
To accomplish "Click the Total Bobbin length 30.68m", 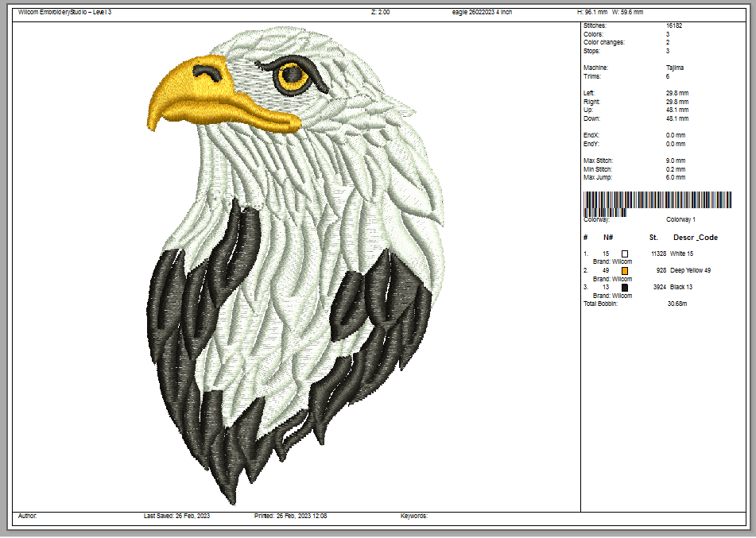I will 677,304.
